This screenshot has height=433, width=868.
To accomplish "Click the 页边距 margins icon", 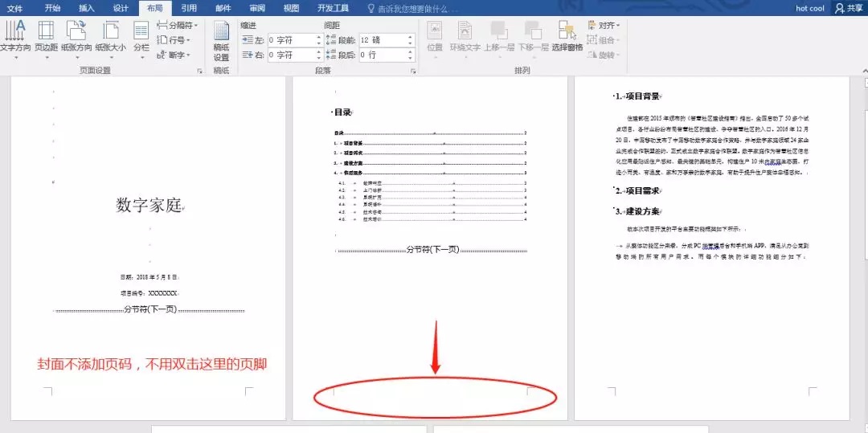I will pyautogui.click(x=46, y=36).
